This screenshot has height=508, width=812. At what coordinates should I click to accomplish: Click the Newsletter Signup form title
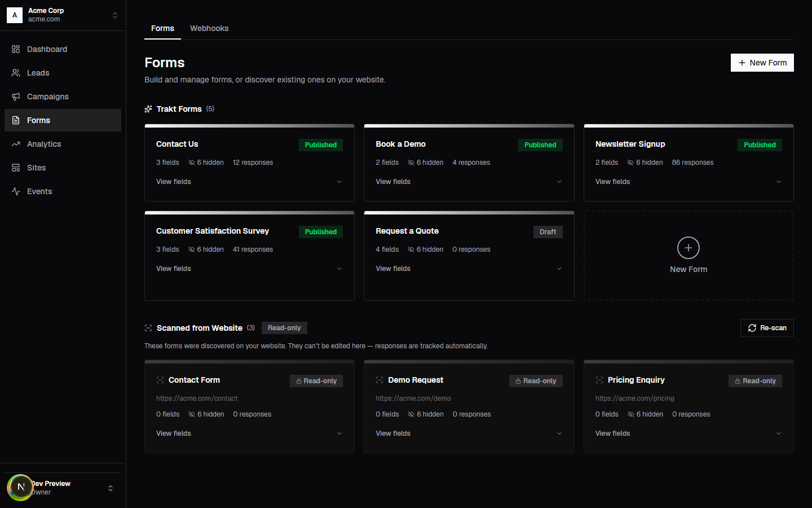tap(630, 144)
